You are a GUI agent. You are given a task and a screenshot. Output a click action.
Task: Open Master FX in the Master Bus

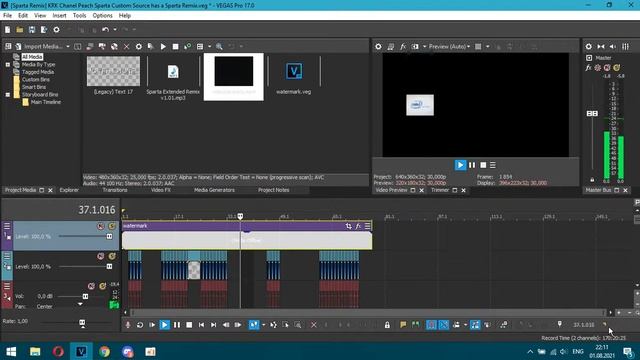click(589, 68)
